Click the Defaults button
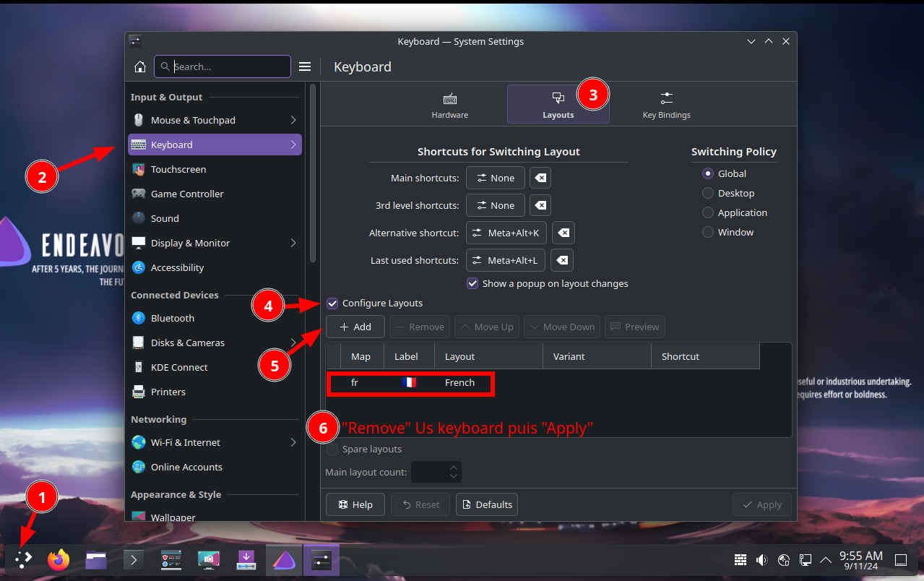 (x=486, y=504)
